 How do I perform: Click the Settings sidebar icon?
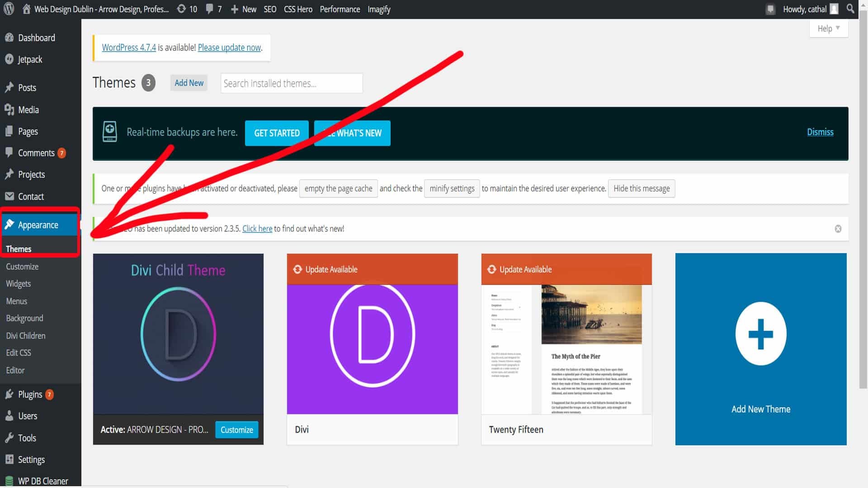[9, 460]
